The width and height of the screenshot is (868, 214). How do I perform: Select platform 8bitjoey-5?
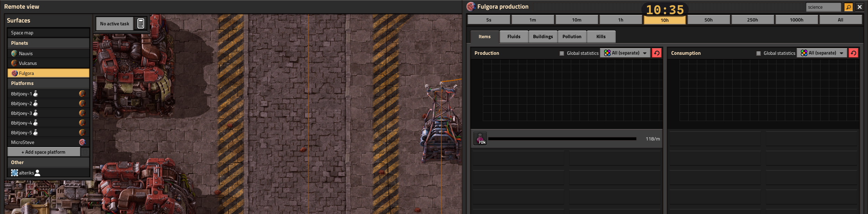pos(48,132)
